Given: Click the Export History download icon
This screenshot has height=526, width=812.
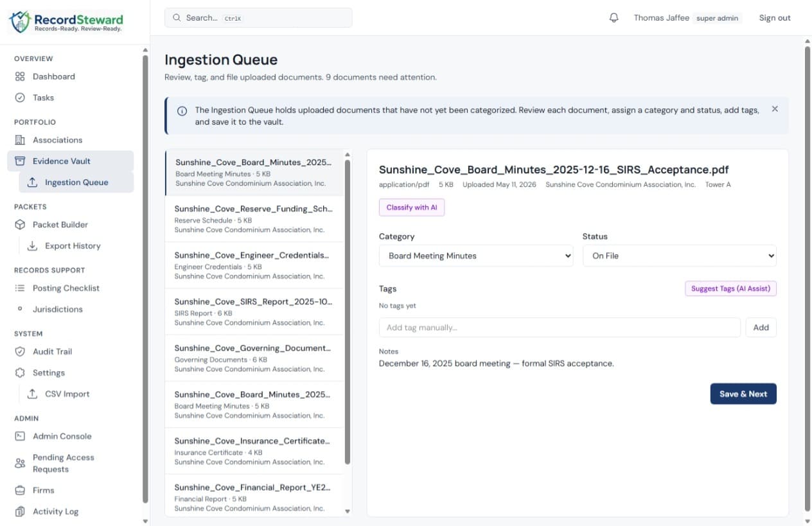Looking at the screenshot, I should point(32,246).
